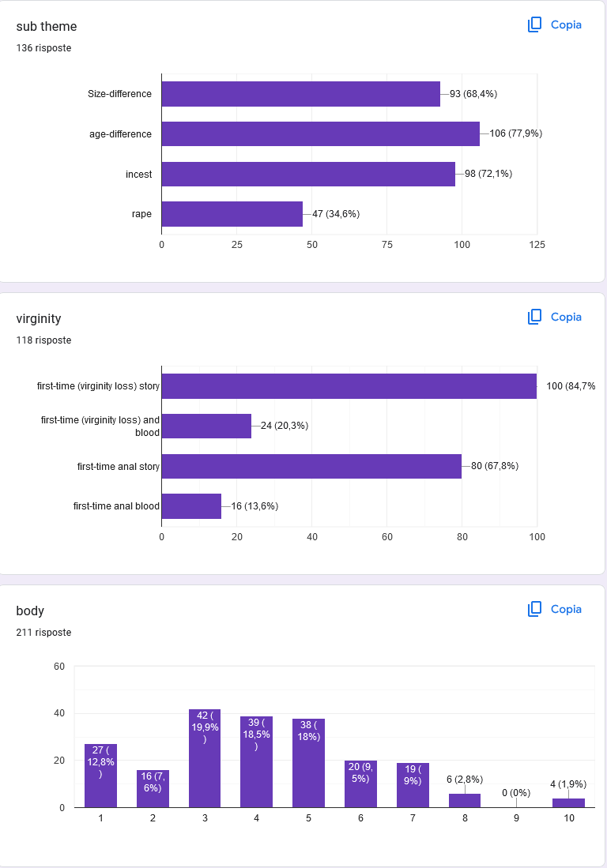Viewport: 607px width, 868px height.
Task: Select the bar showing 24 (20,3%)
Action: coord(206,426)
